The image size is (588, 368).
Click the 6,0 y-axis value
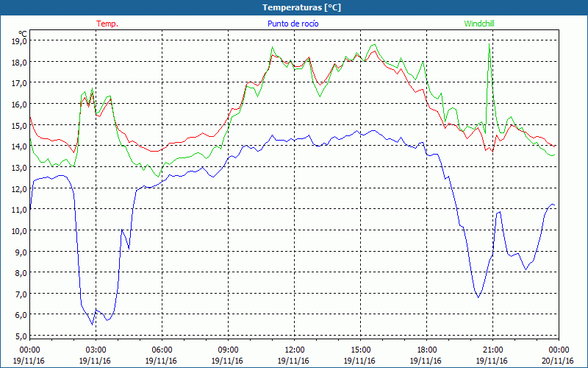click(x=21, y=315)
